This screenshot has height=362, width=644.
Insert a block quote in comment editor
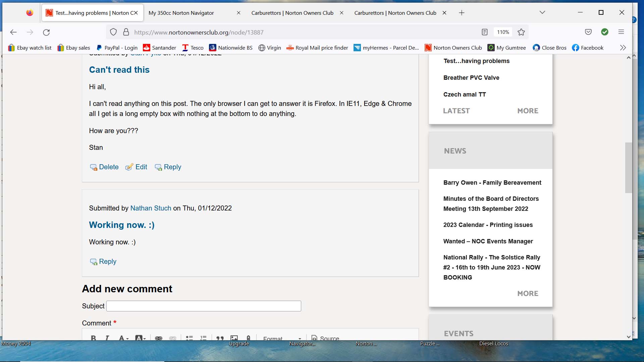(x=220, y=338)
